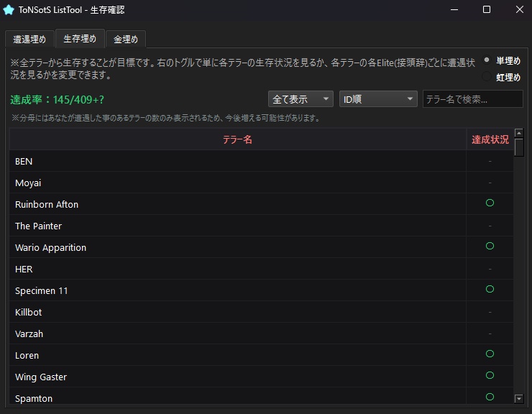The width and height of the screenshot is (532, 414).
Task: Select the HER row
Action: [x=261, y=269]
